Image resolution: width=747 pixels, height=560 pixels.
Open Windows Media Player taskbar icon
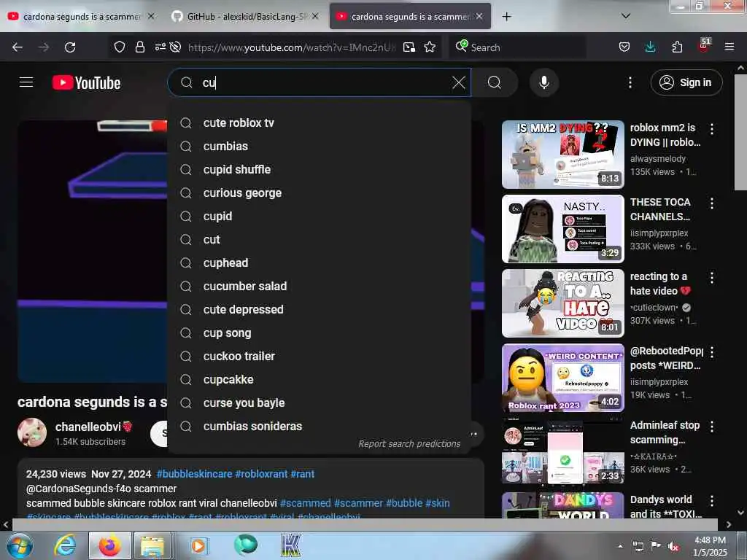click(x=198, y=545)
